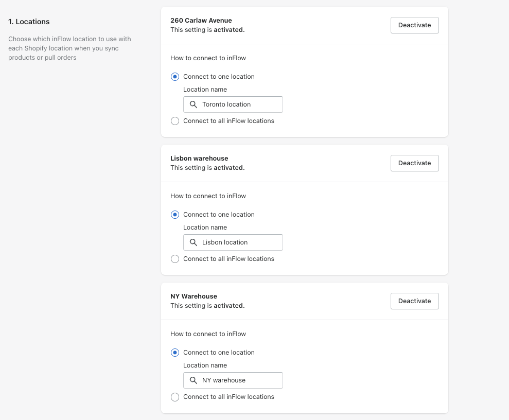Image resolution: width=509 pixels, height=420 pixels.
Task: Select 'Connect to all inFlow locations' for NY Warehouse
Action: click(175, 397)
